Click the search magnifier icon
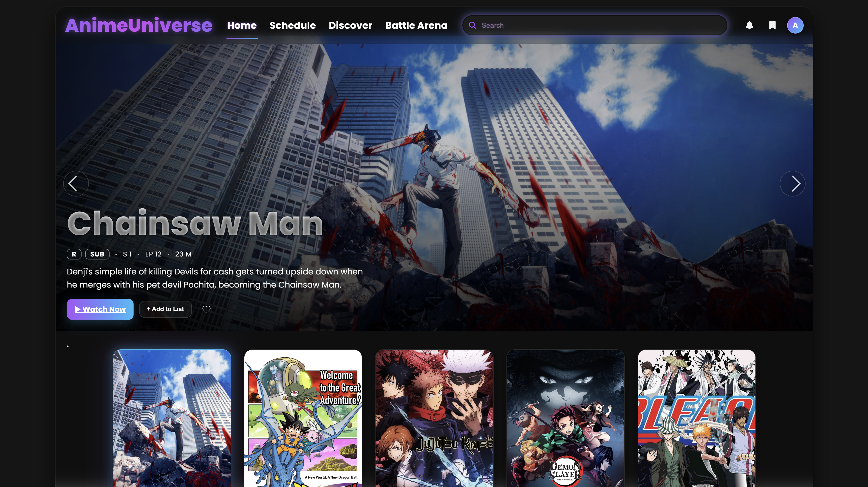 point(473,25)
